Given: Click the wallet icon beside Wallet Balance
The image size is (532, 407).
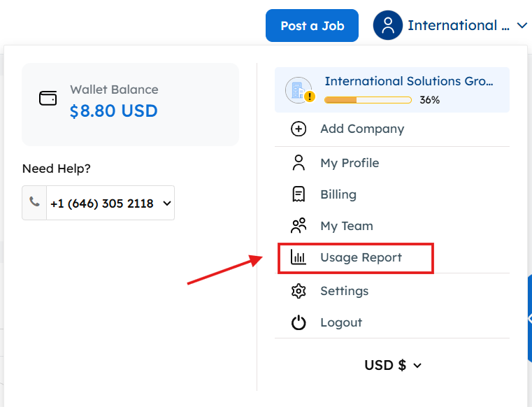Looking at the screenshot, I should tap(48, 99).
